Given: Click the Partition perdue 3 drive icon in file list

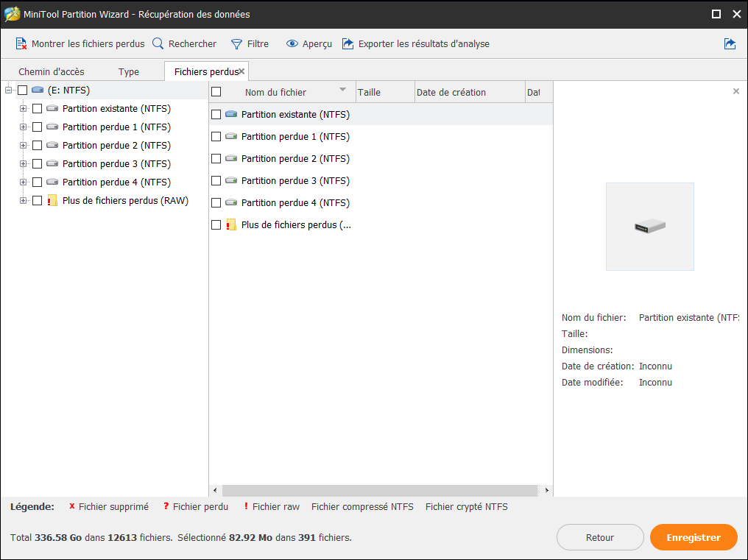Looking at the screenshot, I should [x=231, y=180].
